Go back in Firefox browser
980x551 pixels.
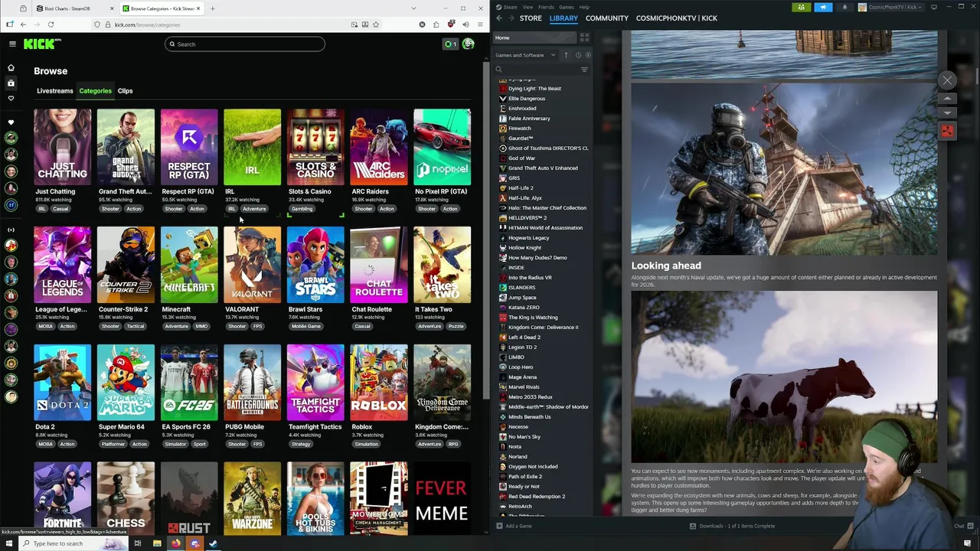pyautogui.click(x=23, y=24)
